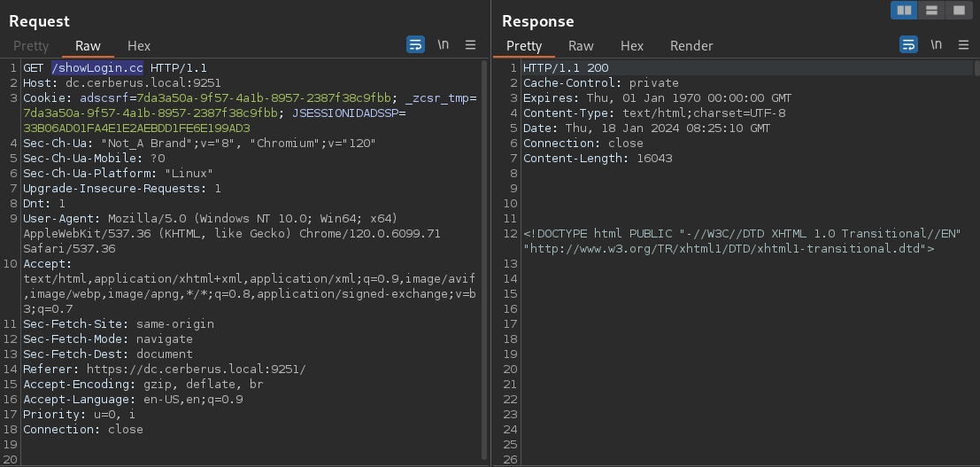Switch Request view to Hex tab
Screen dimensions: 980x467
pyautogui.click(x=139, y=46)
